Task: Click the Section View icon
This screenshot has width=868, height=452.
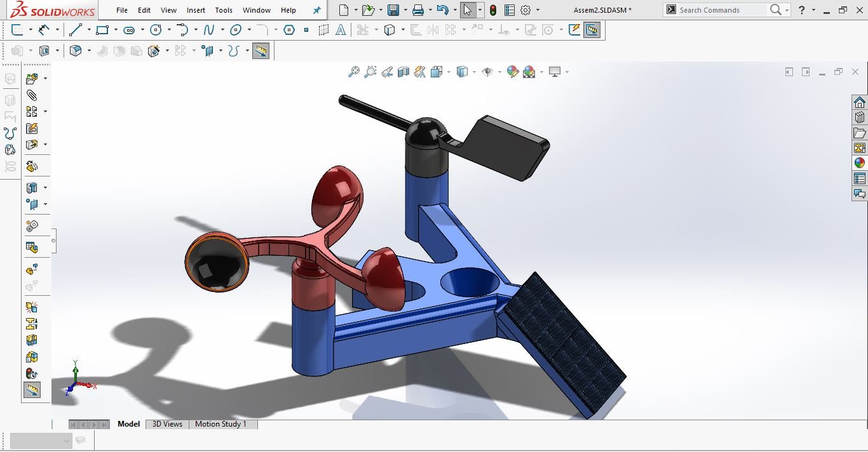Action: tap(403, 72)
